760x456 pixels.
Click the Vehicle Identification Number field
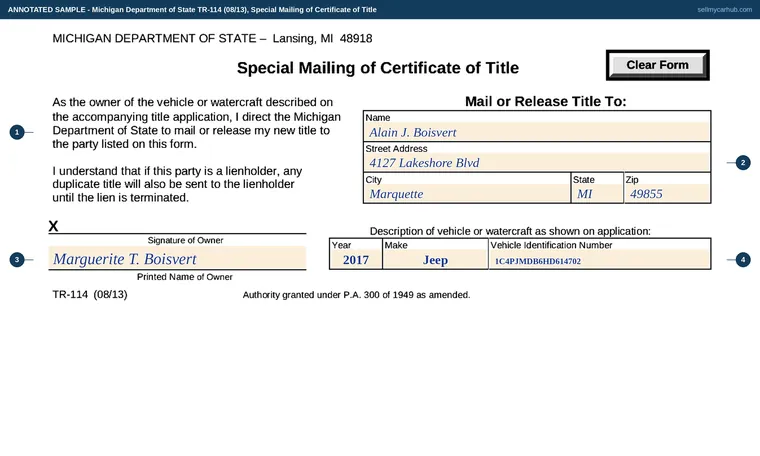tap(600, 260)
